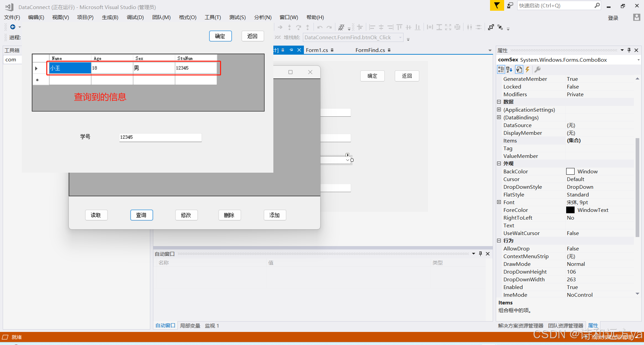Image resolution: width=644 pixels, height=345 pixels.
Task: Open the comSex object selector dropdown
Action: tap(638, 60)
